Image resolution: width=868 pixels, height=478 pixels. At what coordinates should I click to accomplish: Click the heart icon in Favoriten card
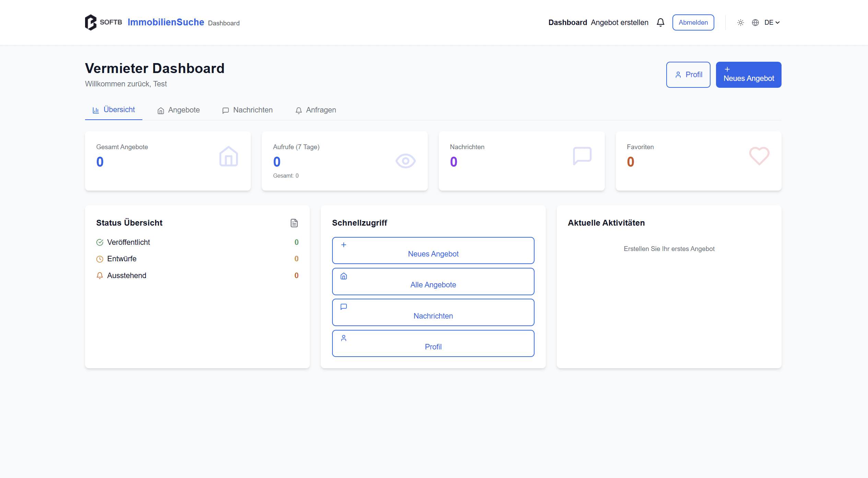pyautogui.click(x=759, y=156)
